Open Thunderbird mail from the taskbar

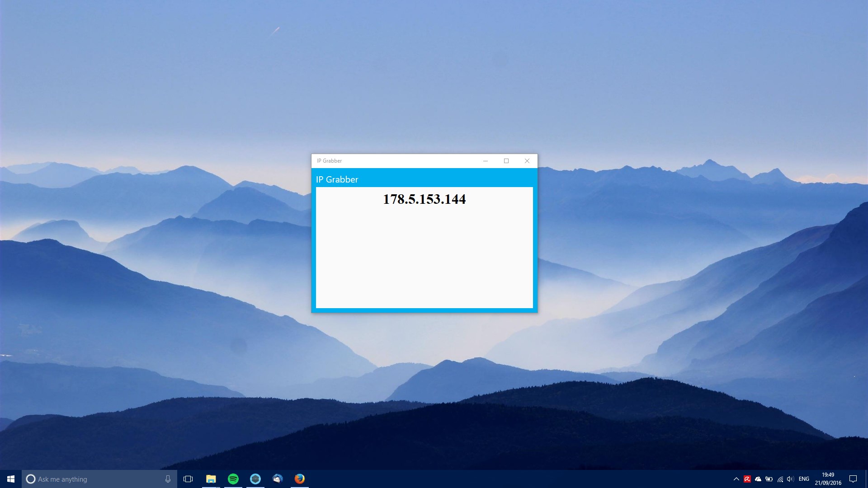click(278, 479)
